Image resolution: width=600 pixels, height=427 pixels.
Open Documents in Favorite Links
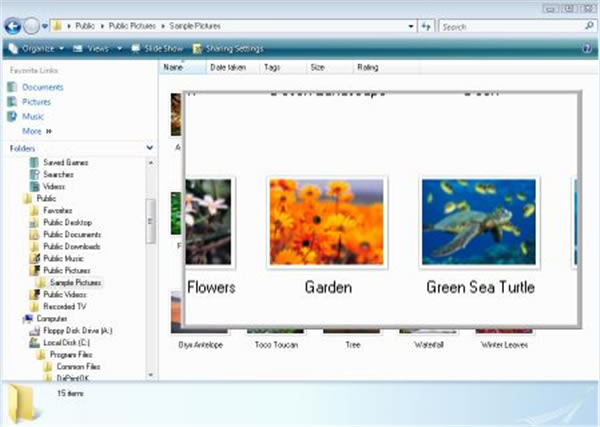coord(42,87)
